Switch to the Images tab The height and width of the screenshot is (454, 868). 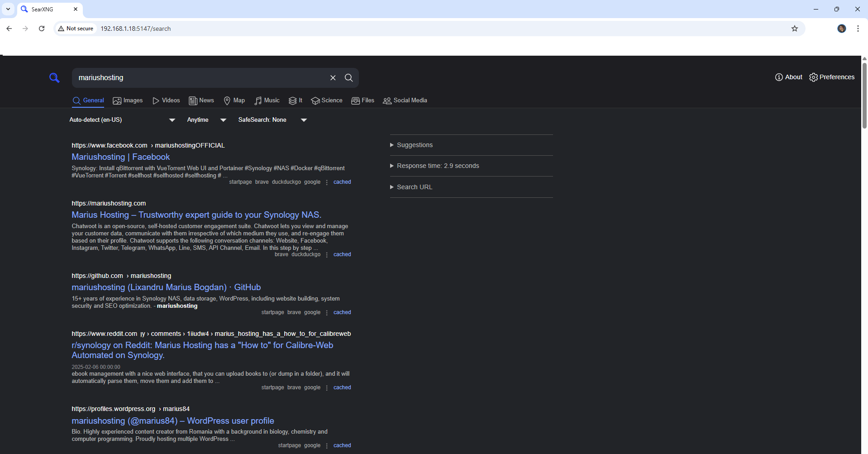click(x=128, y=100)
